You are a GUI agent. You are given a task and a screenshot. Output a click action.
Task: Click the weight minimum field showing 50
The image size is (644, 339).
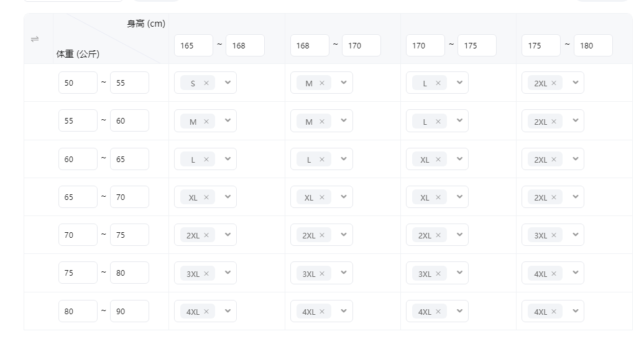click(78, 83)
